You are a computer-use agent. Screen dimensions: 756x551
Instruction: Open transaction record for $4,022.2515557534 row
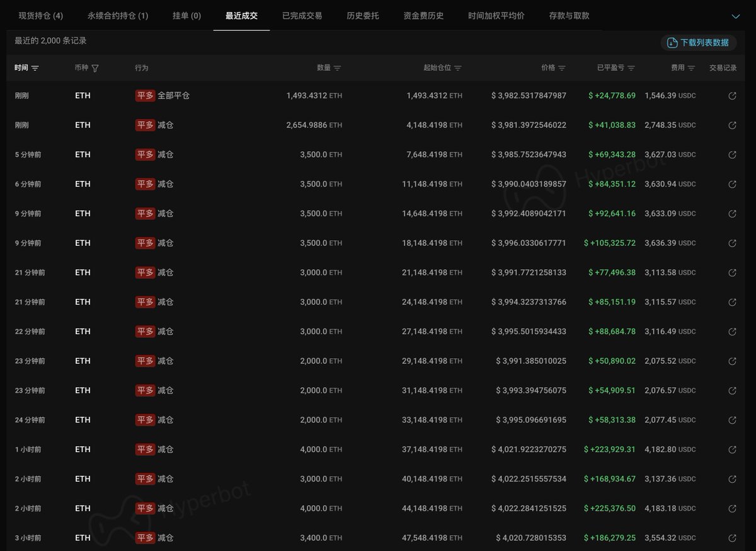coord(732,479)
